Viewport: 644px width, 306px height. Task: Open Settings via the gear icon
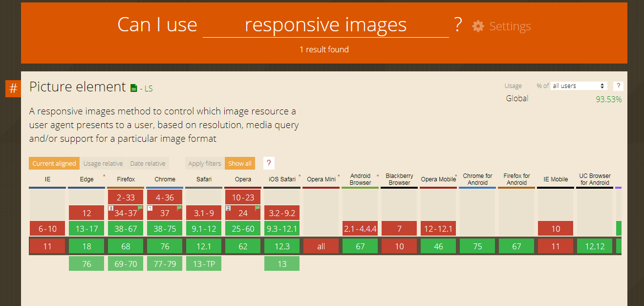(477, 26)
